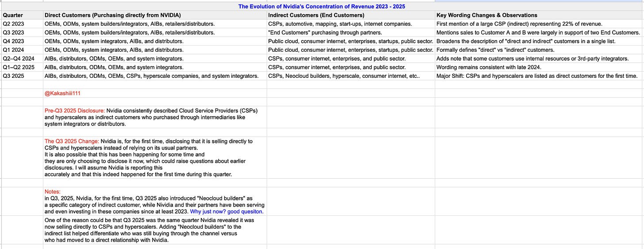Select the 'Direct Customers (Purchasing directly from NVIDIA)' header
This screenshot has height=249, width=644.
[155, 15]
